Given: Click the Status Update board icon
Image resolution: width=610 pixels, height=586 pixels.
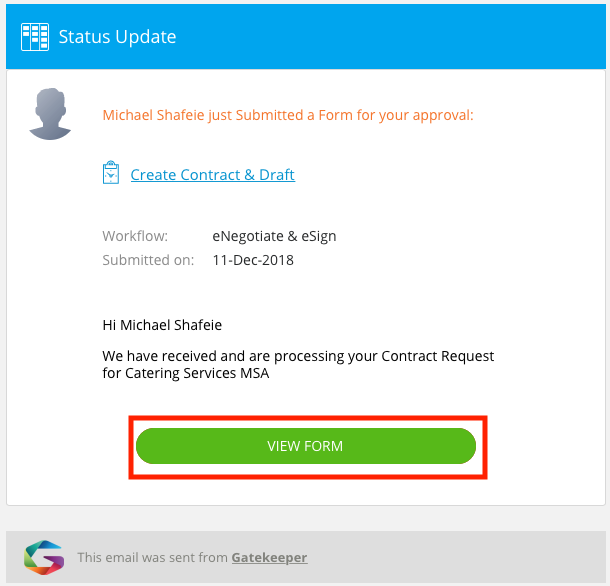Looking at the screenshot, I should coord(35,37).
